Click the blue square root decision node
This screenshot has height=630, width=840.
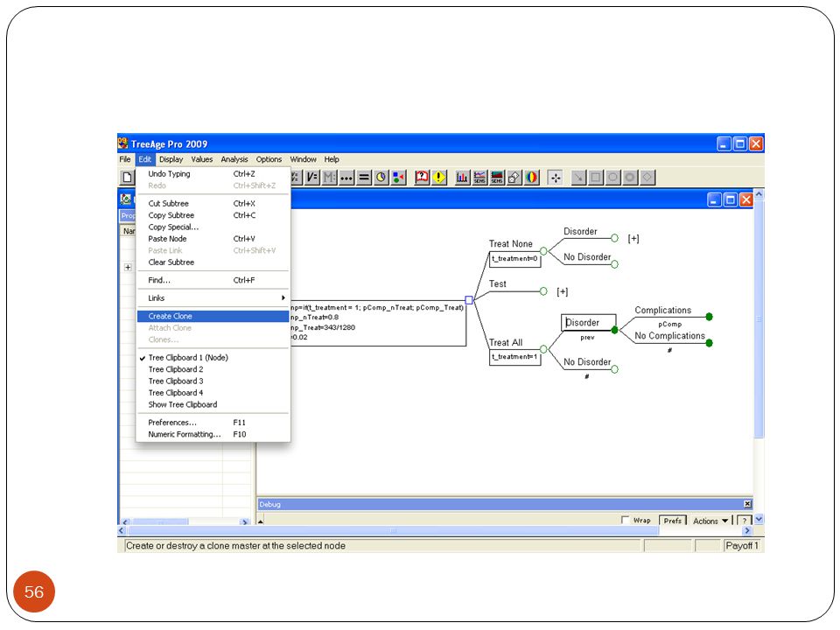pyautogui.click(x=469, y=300)
